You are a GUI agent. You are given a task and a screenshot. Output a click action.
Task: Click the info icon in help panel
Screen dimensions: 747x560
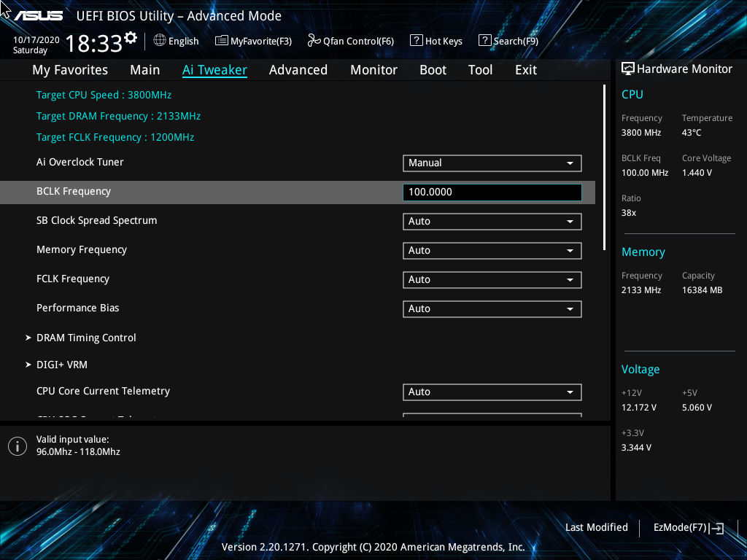(18, 446)
